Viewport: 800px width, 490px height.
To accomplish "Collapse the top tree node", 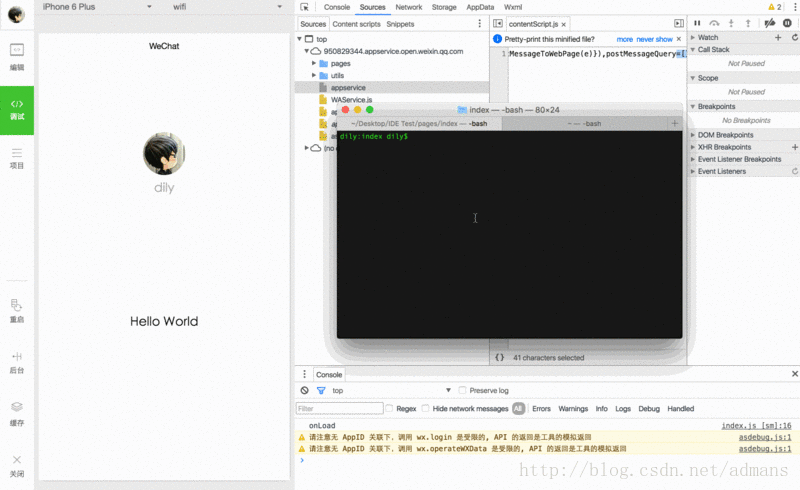I will (x=299, y=39).
